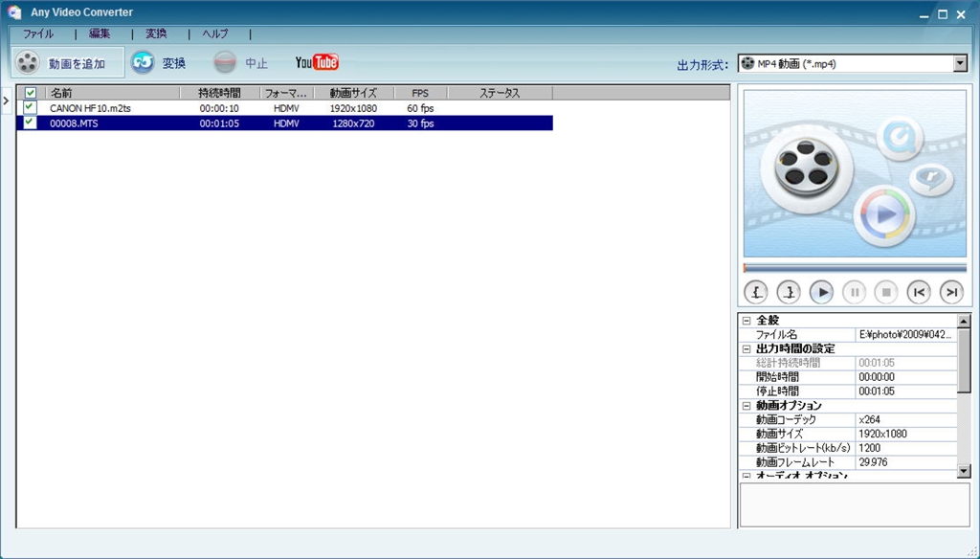Click the 中止 stop button
The height and width of the screenshot is (559, 980).
(240, 62)
